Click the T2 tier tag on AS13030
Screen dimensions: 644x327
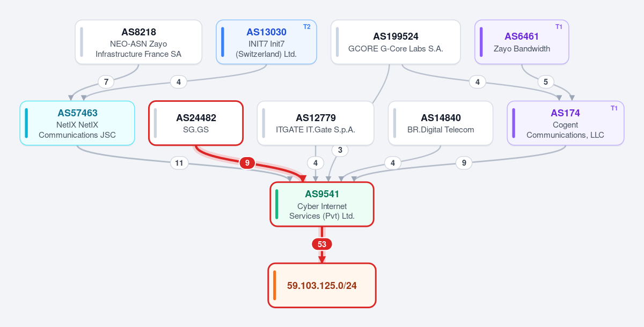[307, 27]
